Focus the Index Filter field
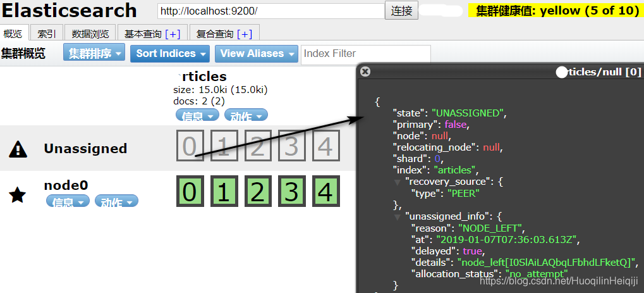 366,54
